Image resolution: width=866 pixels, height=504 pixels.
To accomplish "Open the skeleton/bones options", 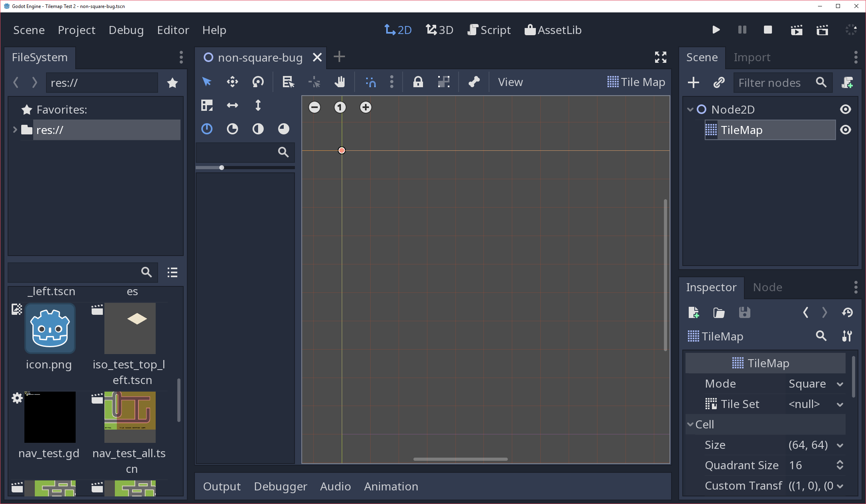I will coord(474,82).
